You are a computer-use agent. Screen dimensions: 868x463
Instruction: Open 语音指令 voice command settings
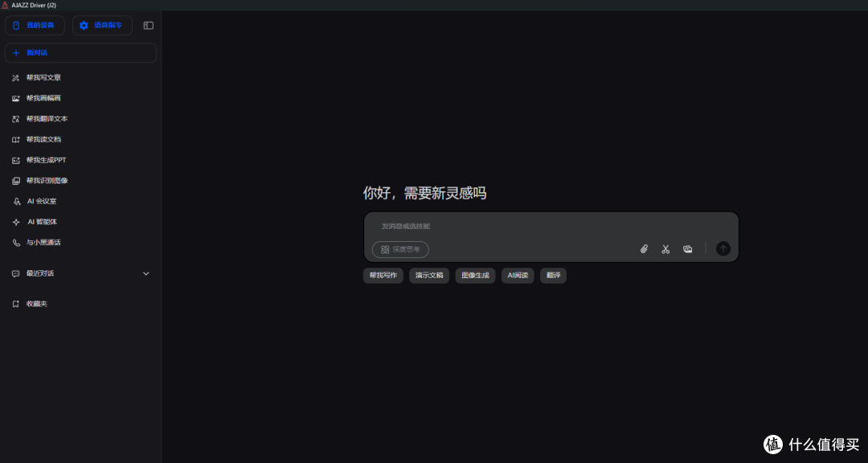(102, 26)
